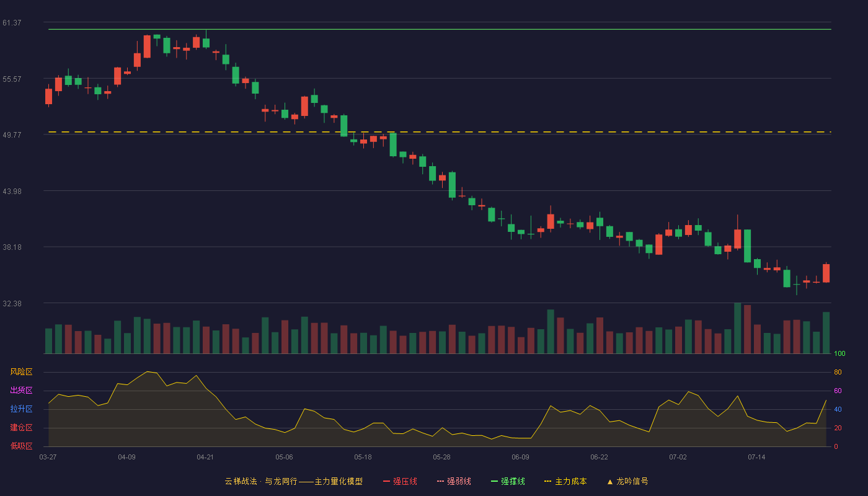Click the 06-09 date label
868x496 pixels.
pyautogui.click(x=521, y=457)
